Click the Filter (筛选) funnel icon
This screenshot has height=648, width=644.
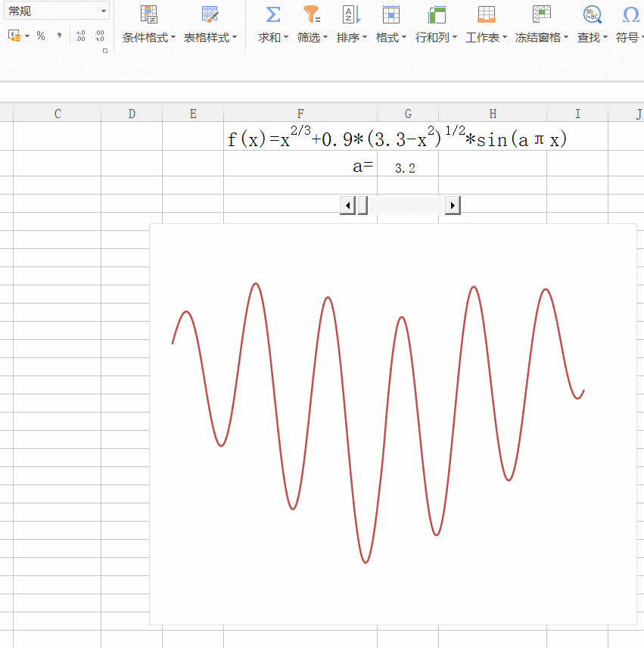tap(312, 15)
